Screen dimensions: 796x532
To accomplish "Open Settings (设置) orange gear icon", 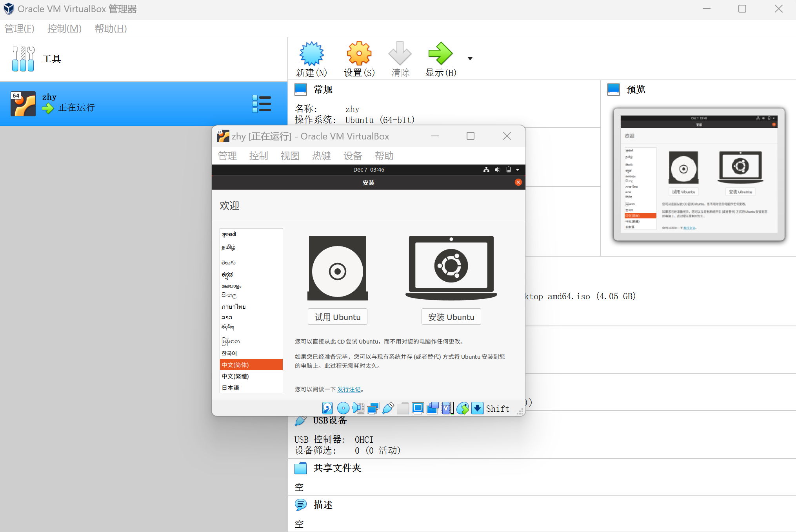I will point(359,53).
